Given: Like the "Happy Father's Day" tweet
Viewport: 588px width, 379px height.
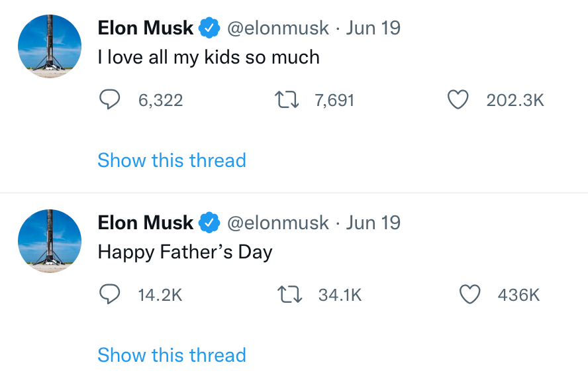Looking at the screenshot, I should pyautogui.click(x=469, y=295).
